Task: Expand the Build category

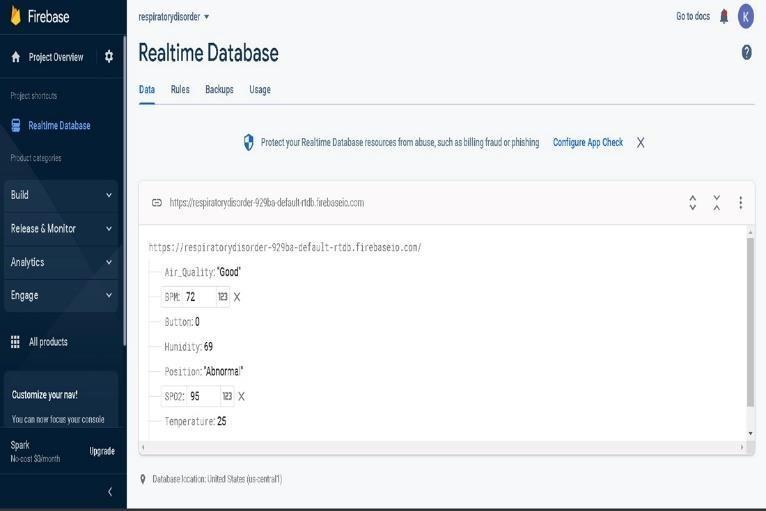Action: click(x=61, y=195)
